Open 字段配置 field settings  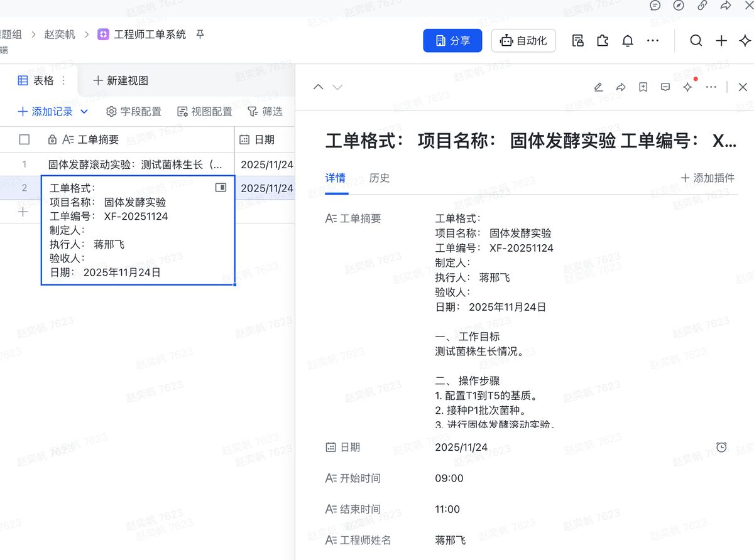134,112
